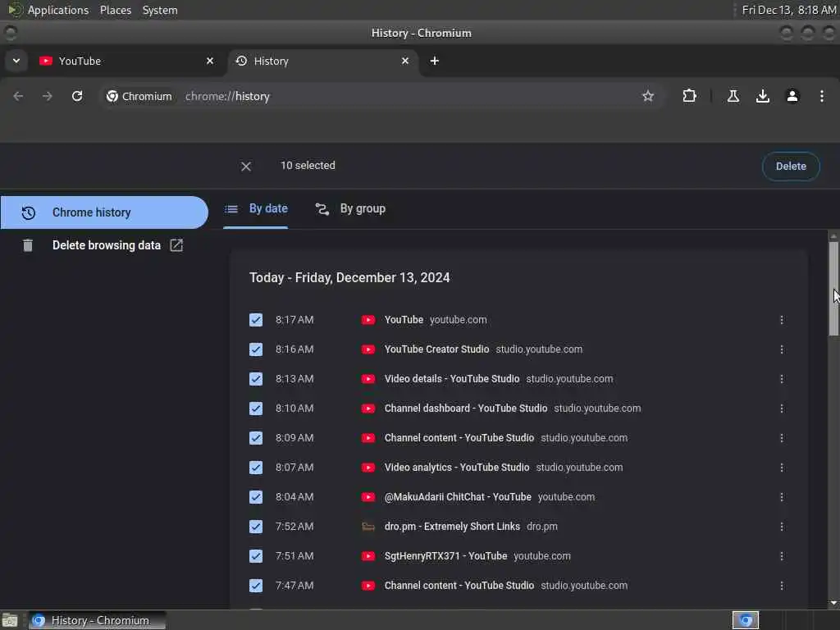Open actions menu for Video analytics entry
This screenshot has width=840, height=630.
(x=782, y=468)
